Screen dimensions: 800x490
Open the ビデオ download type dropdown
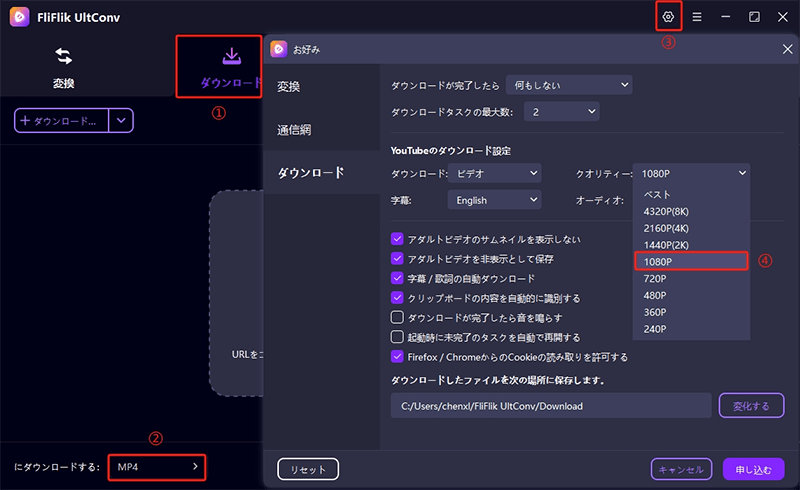pos(494,174)
